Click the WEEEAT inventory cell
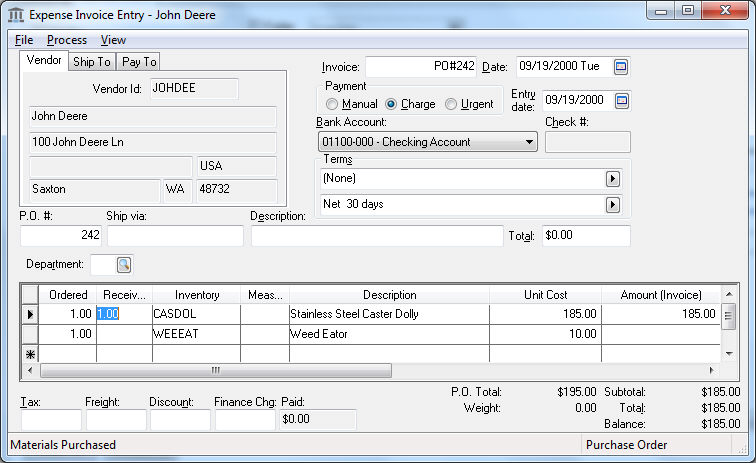The image size is (756, 463). 196,334
